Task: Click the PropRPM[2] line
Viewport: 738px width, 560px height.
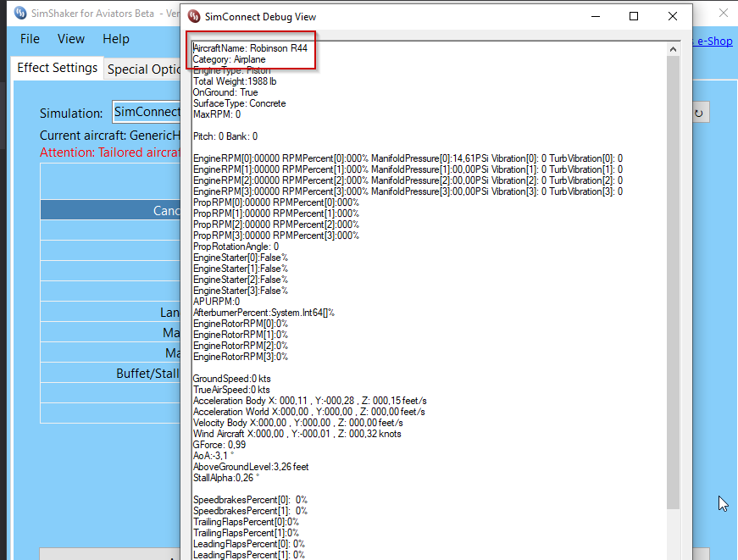Action: (x=276, y=225)
